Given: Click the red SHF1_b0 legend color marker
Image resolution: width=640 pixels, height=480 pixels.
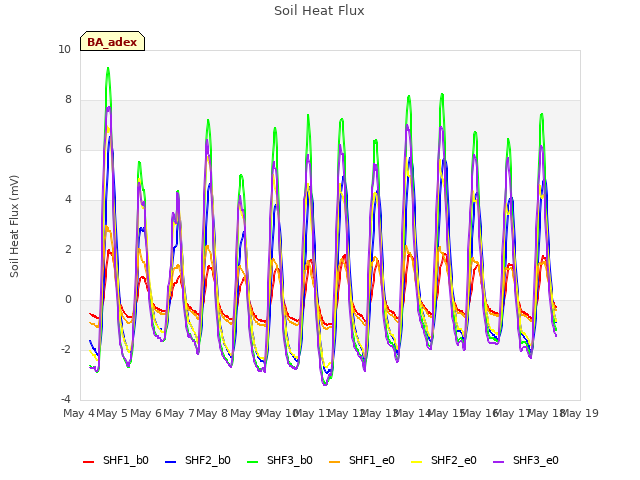Looking at the screenshot, I should (x=89, y=461).
